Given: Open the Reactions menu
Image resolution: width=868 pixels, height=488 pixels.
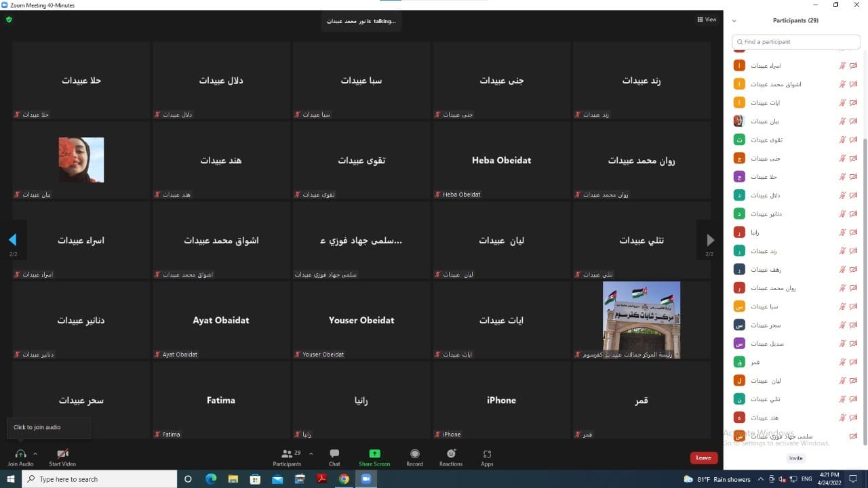Looking at the screenshot, I should coord(451,453).
